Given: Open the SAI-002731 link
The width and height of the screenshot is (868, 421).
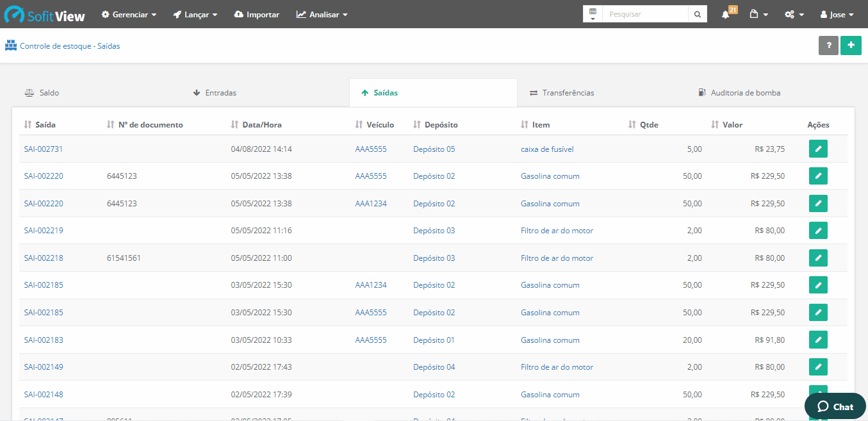Looking at the screenshot, I should (44, 149).
